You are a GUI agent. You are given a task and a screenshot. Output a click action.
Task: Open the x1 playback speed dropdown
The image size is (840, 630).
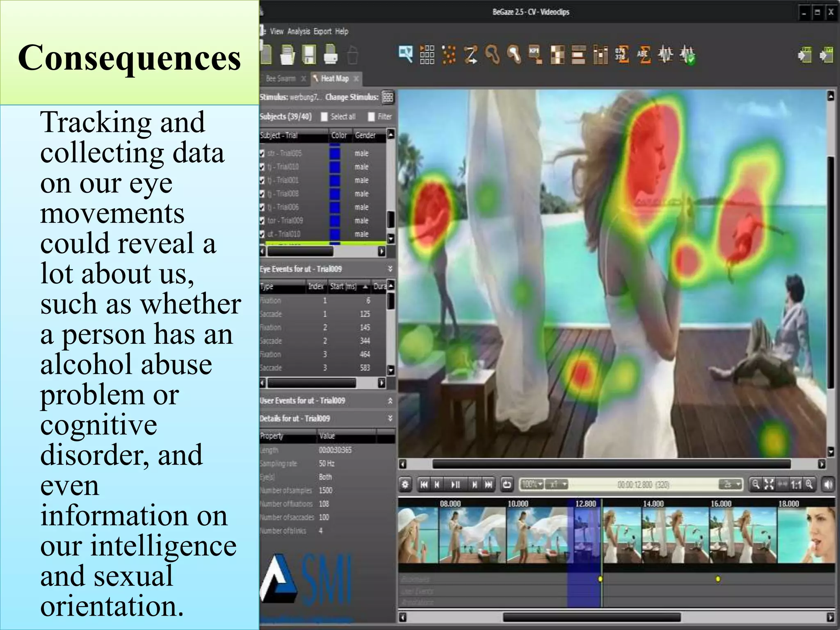(557, 484)
